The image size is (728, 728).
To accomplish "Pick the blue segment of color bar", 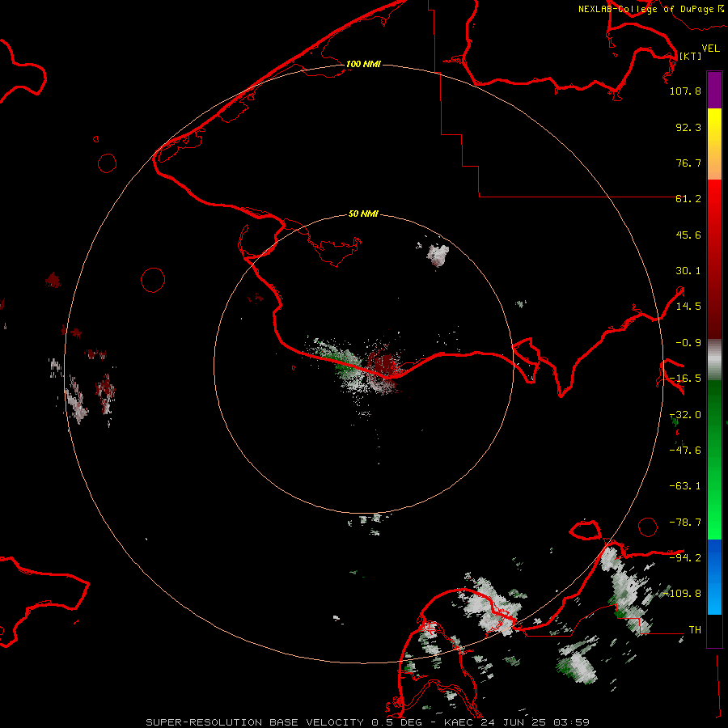I will (714, 577).
